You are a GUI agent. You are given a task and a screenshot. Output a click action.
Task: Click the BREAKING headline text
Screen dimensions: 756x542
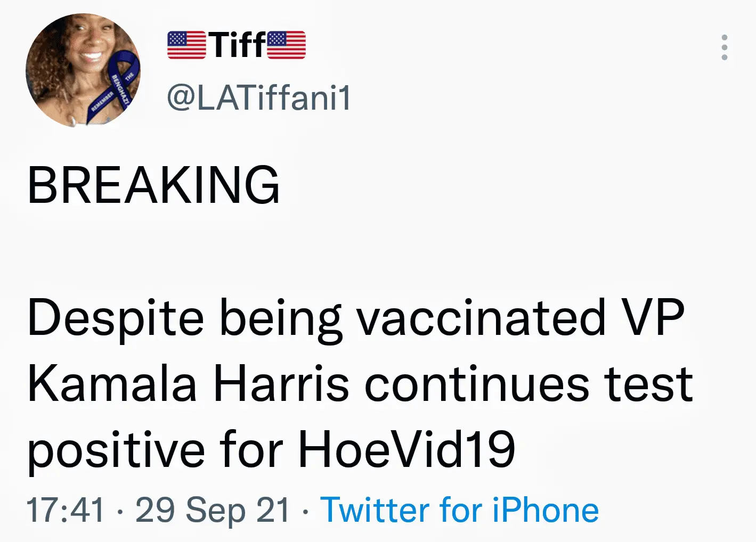click(153, 185)
